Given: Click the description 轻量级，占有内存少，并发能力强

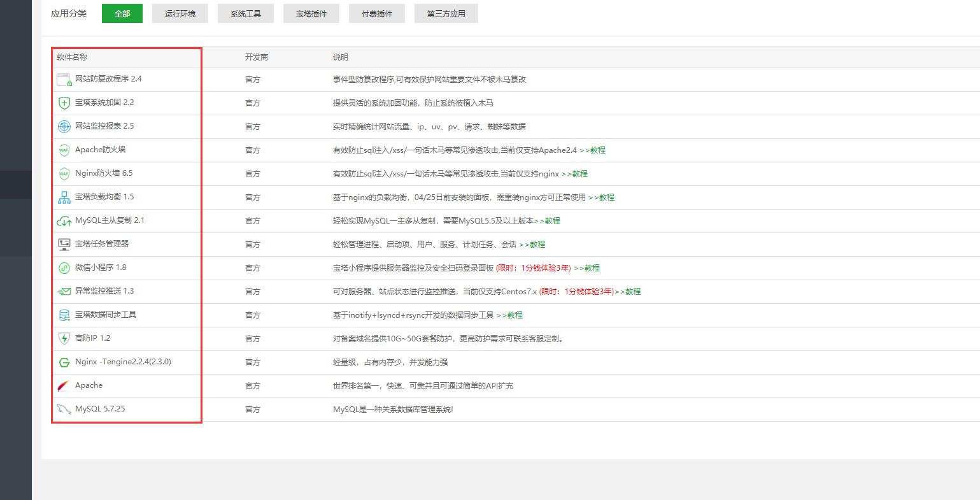Looking at the screenshot, I should click(390, 362).
